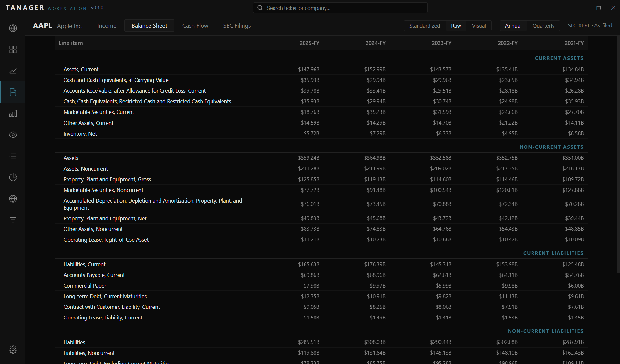This screenshot has width=620, height=364.
Task: Open the filter screener sidebar icon
Action: coord(13,220)
